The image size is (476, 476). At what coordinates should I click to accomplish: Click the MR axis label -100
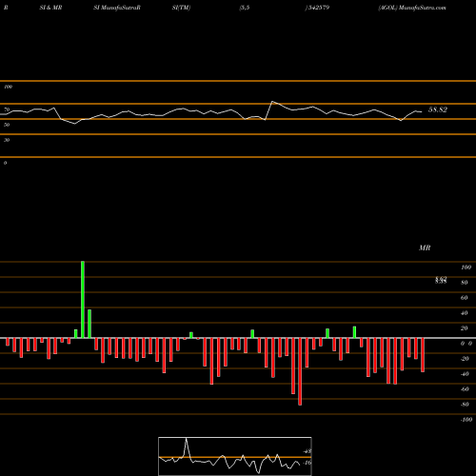(466, 420)
